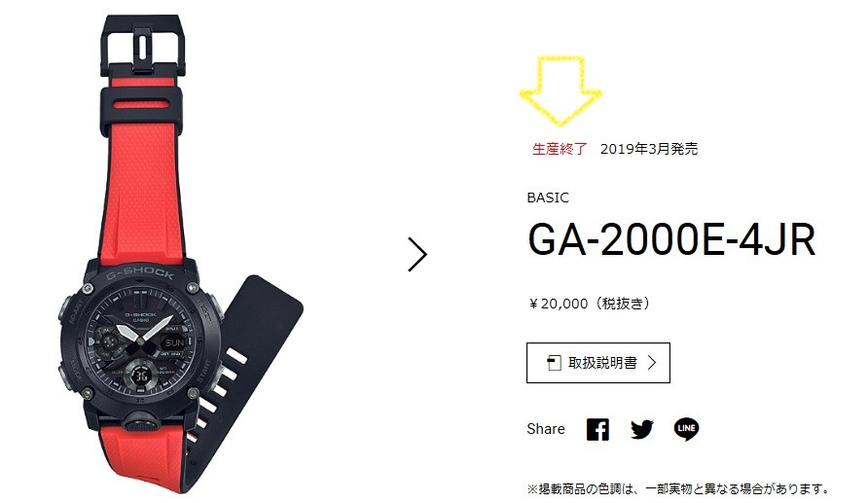This screenshot has width=868, height=503.
Task: Click the BASIC category label
Action: click(548, 198)
